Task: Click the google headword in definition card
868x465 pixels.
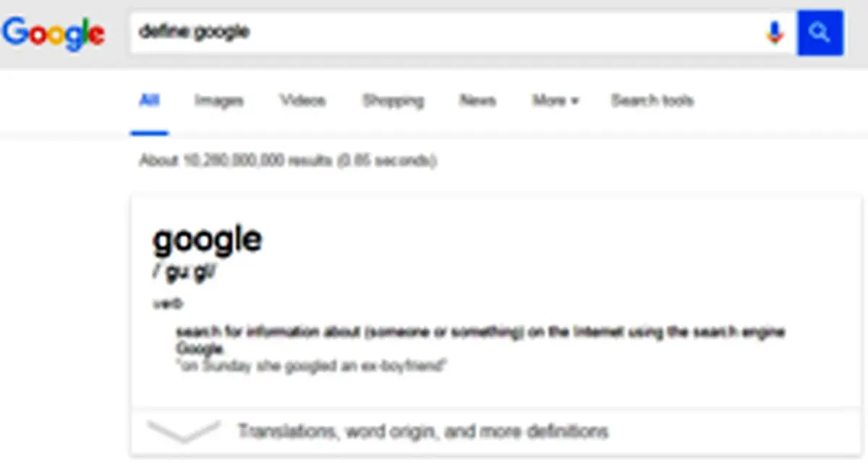Action: (x=207, y=239)
